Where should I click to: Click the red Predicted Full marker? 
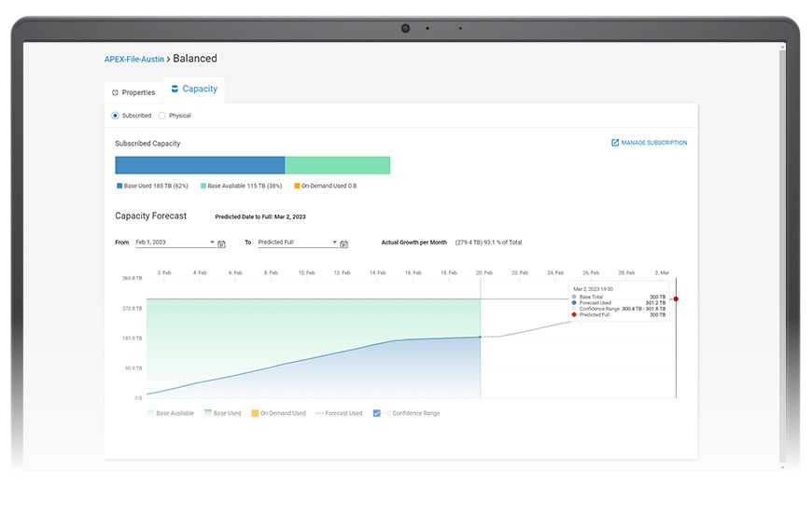tap(676, 299)
